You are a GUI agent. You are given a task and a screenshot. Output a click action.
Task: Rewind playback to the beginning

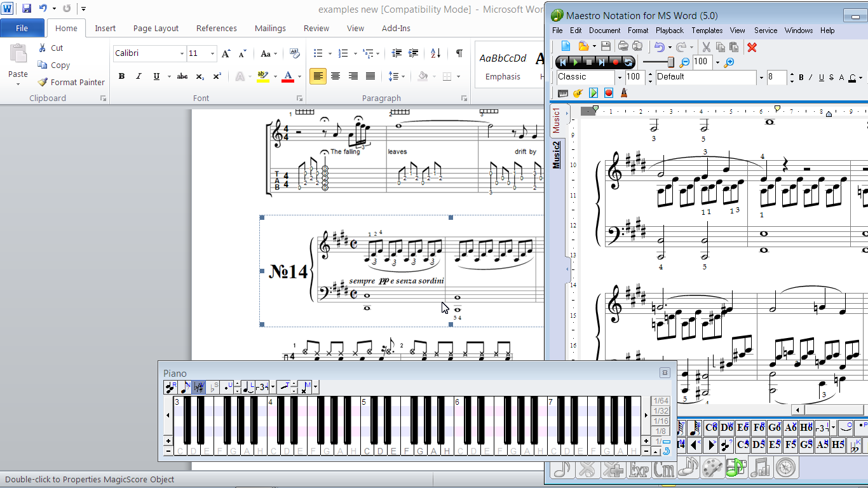tap(562, 62)
